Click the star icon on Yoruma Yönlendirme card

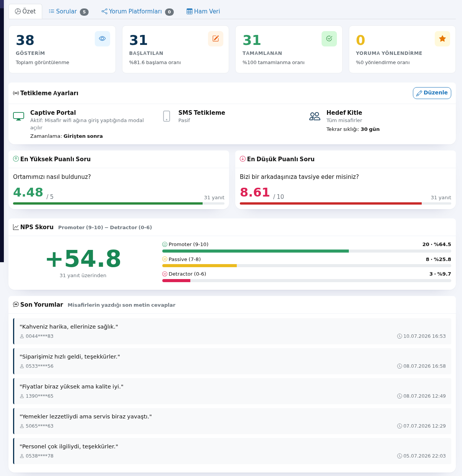[x=442, y=39]
